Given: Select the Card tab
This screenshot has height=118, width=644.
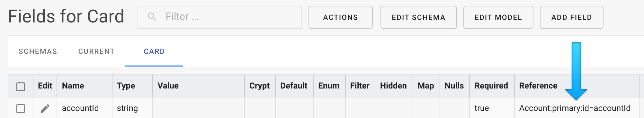Looking at the screenshot, I should pos(154,51).
